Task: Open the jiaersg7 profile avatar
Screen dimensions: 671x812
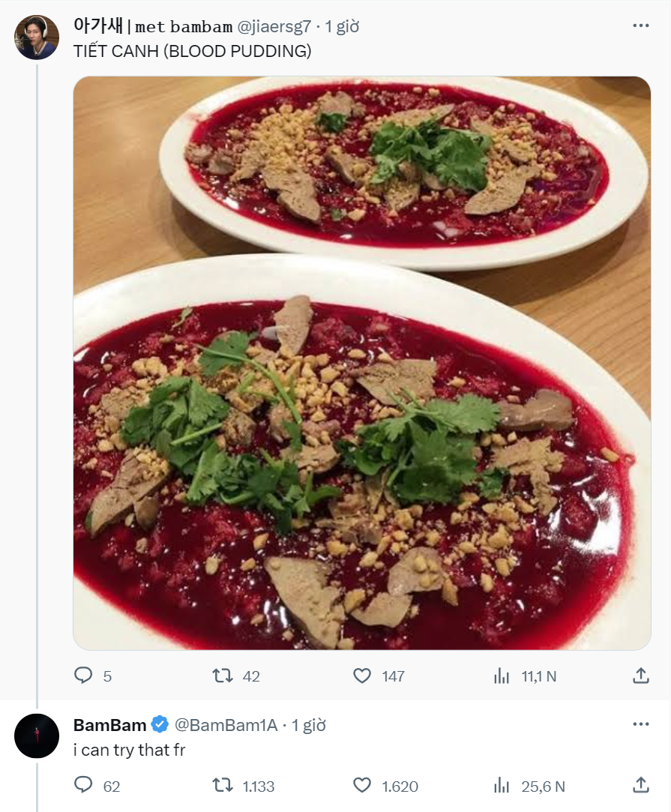Action: (37, 37)
